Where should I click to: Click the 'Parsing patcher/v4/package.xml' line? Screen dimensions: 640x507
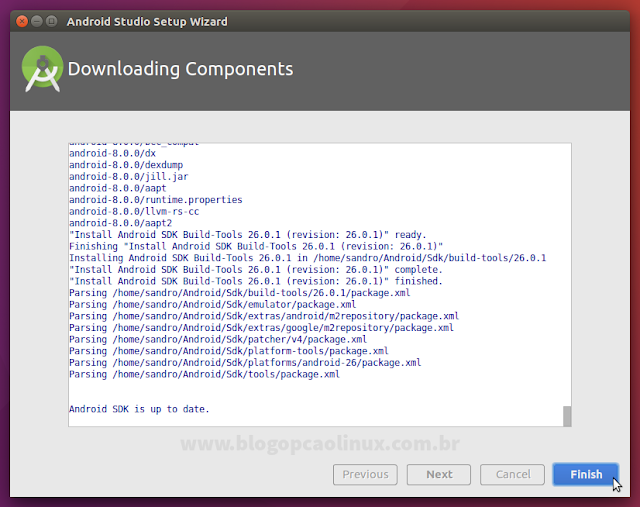tap(218, 340)
